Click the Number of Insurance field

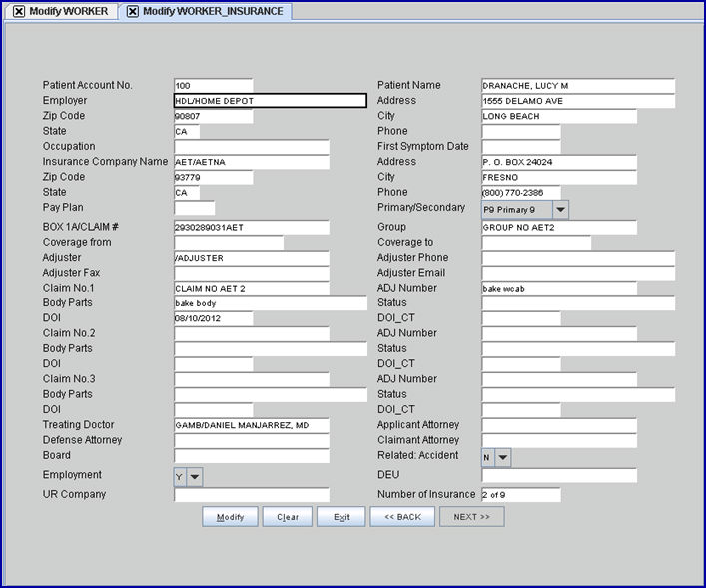pyautogui.click(x=521, y=495)
